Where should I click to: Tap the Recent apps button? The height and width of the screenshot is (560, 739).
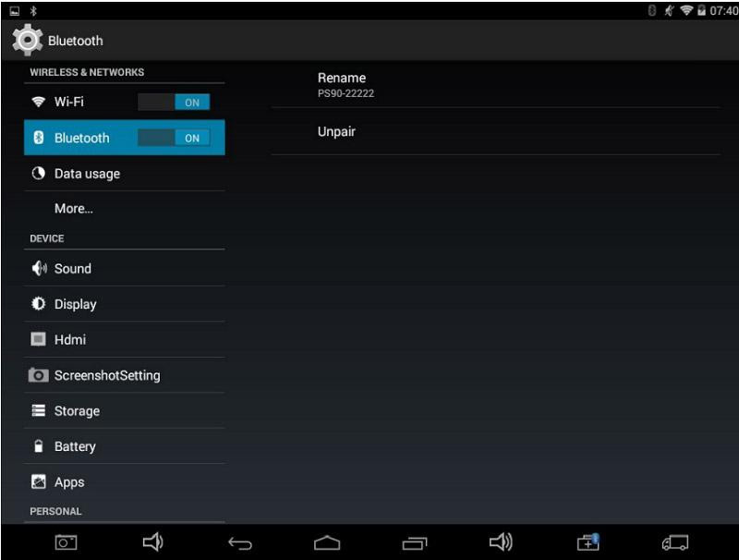[x=414, y=543]
